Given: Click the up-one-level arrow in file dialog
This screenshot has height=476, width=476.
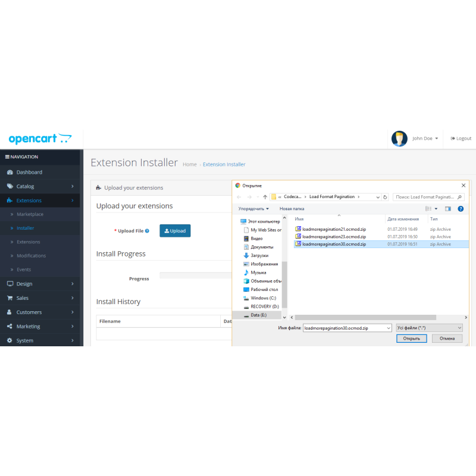Looking at the screenshot, I should click(x=265, y=197).
